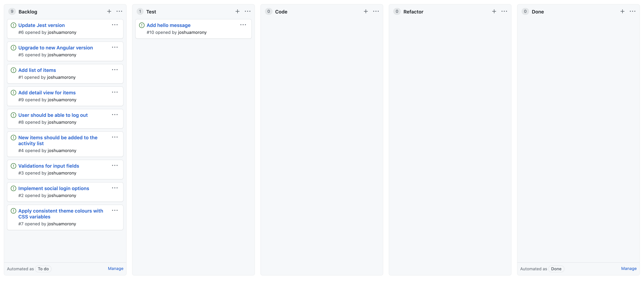Open card menu for User should be able to log out
The width and height of the screenshot is (644, 281).
115,115
